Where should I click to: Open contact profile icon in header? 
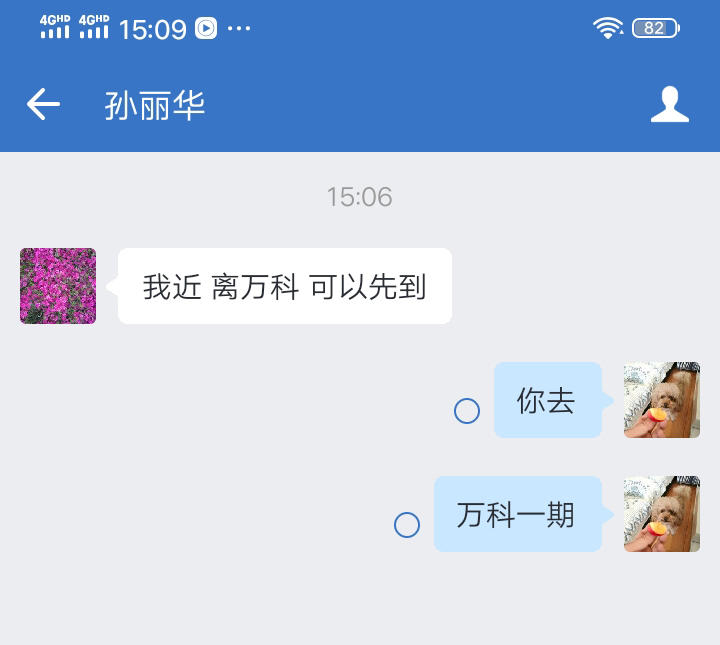click(669, 104)
